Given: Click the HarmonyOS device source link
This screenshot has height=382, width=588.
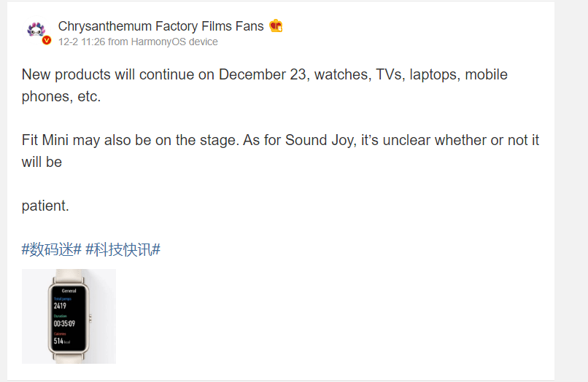Looking at the screenshot, I should (x=174, y=42).
